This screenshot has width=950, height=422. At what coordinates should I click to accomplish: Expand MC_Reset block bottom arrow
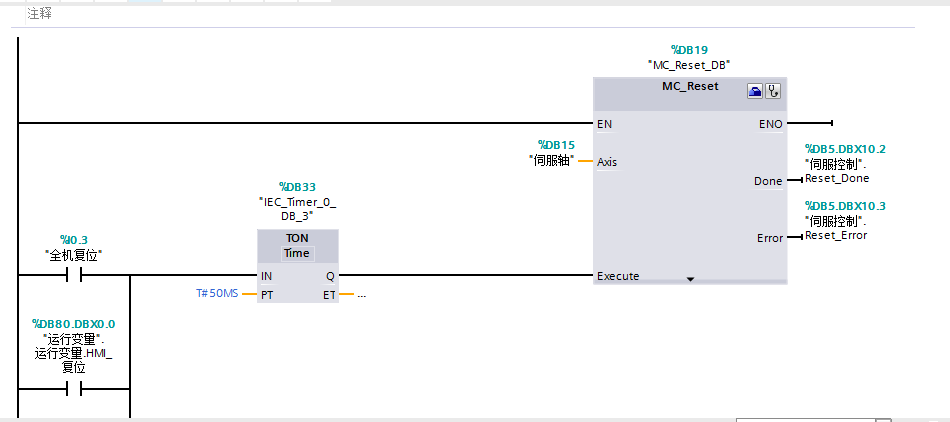(x=689, y=279)
